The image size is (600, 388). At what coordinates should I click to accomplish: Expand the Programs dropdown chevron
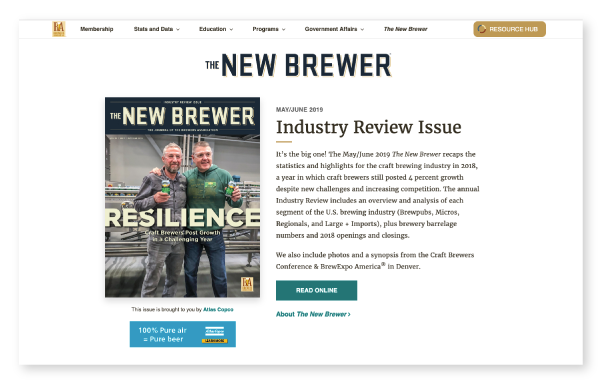tap(284, 29)
